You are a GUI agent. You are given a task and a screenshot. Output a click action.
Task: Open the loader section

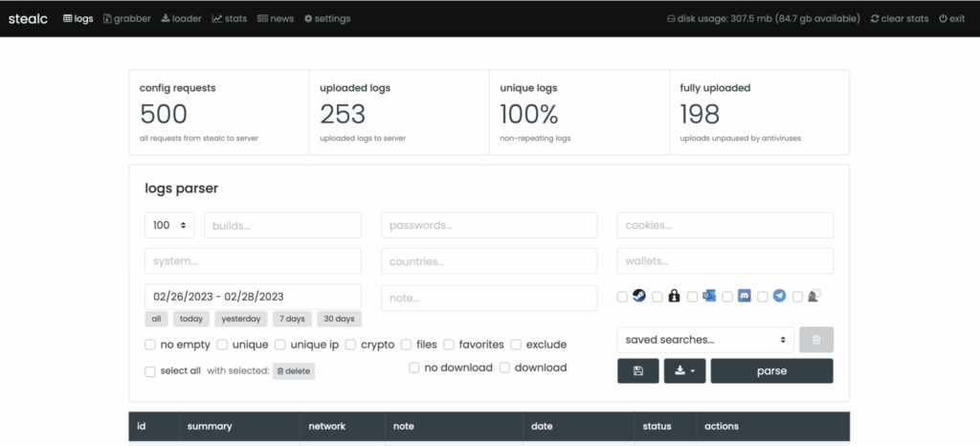coord(181,19)
